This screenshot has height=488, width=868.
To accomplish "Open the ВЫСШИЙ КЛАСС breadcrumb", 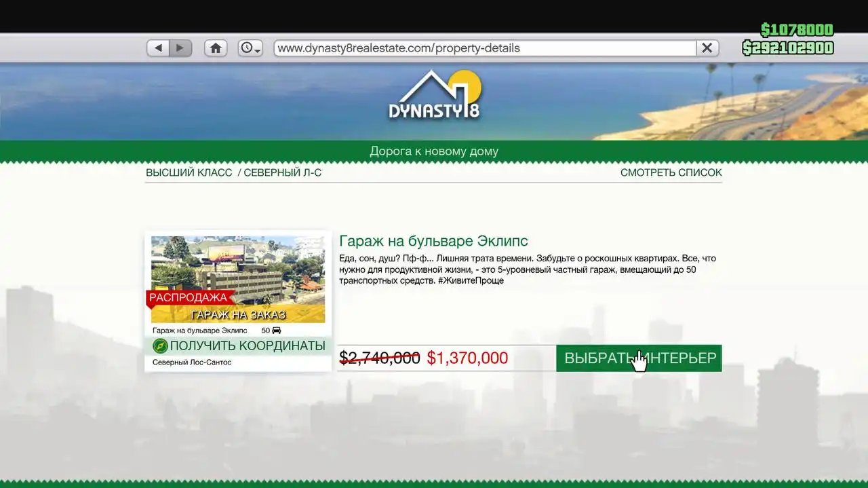I will click(189, 173).
